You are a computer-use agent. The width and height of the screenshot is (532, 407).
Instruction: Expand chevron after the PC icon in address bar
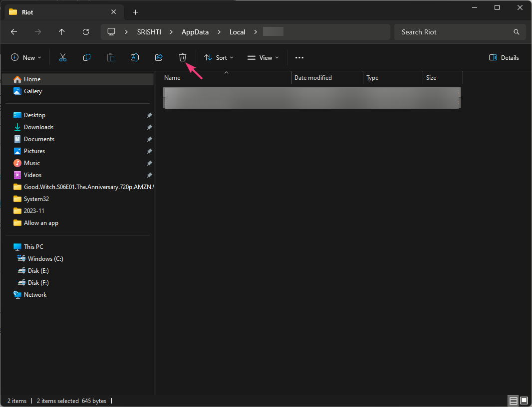coord(126,32)
